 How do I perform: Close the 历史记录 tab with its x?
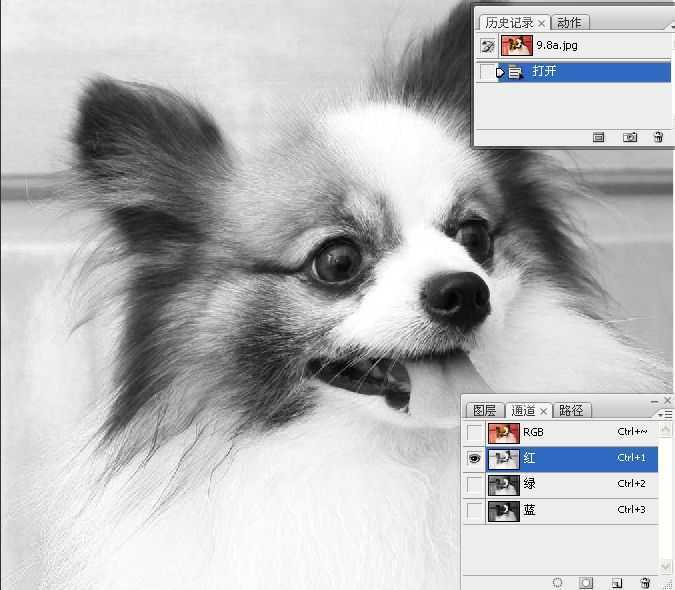(542, 23)
